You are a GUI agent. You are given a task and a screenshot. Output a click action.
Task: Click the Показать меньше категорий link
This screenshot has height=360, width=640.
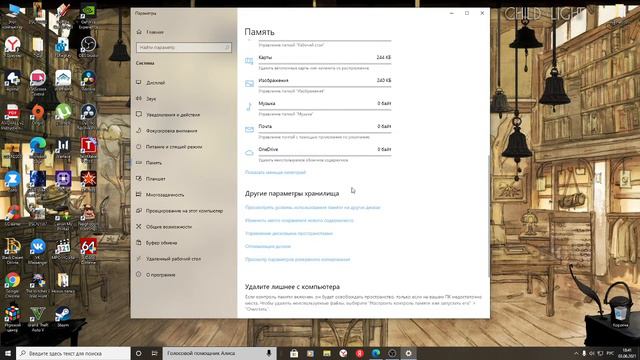tap(275, 172)
